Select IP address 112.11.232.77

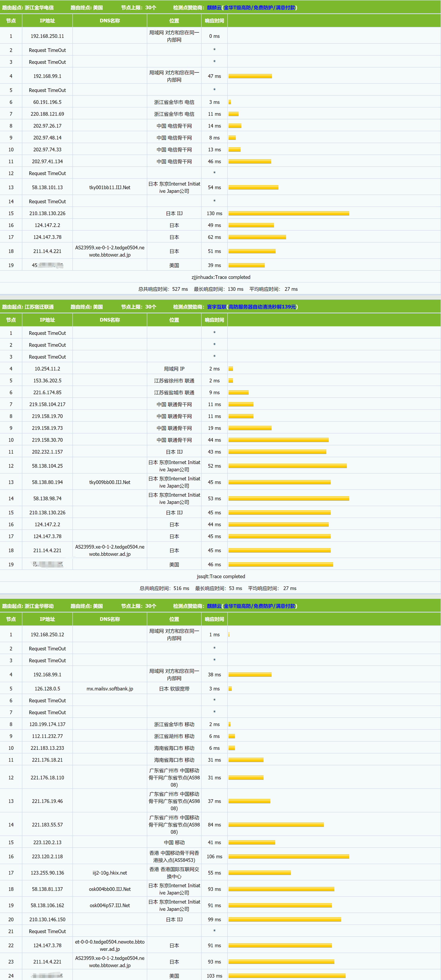tap(47, 736)
